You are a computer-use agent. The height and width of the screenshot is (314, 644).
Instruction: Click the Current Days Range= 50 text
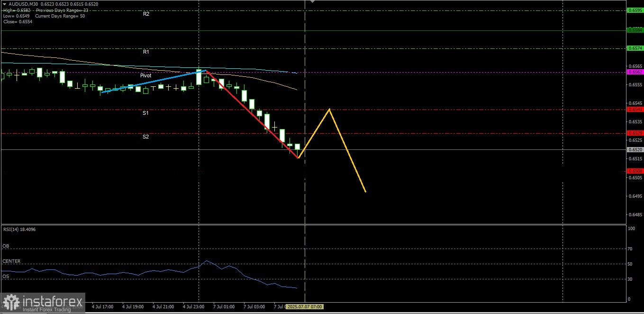coord(60,16)
